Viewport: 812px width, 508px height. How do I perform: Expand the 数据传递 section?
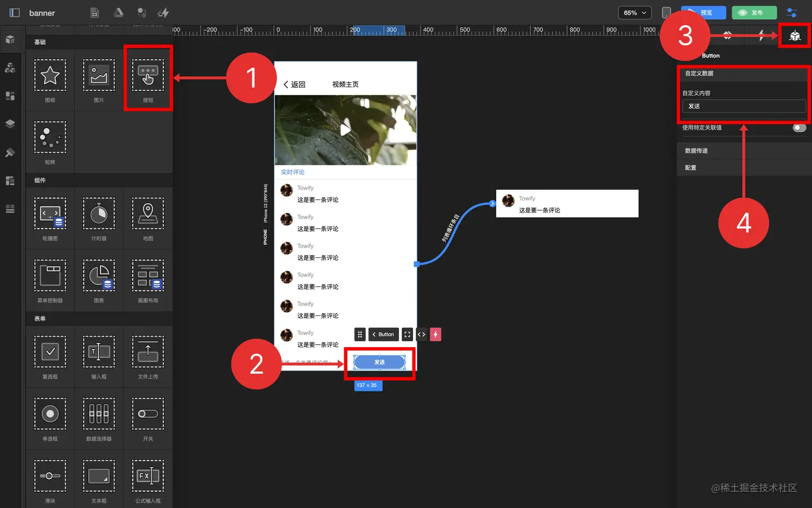pos(744,151)
